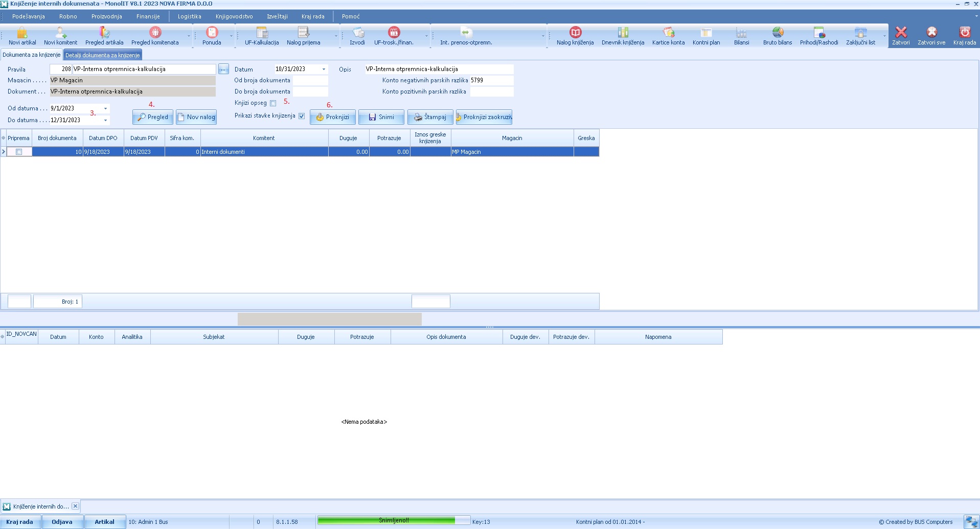Open Prihodi/Rashodi icon
The image size is (980, 529).
(819, 36)
